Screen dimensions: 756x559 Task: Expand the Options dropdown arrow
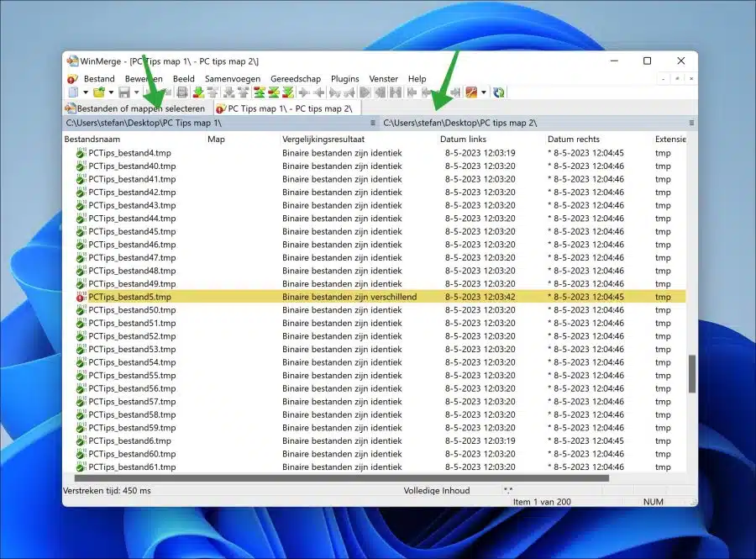484,92
